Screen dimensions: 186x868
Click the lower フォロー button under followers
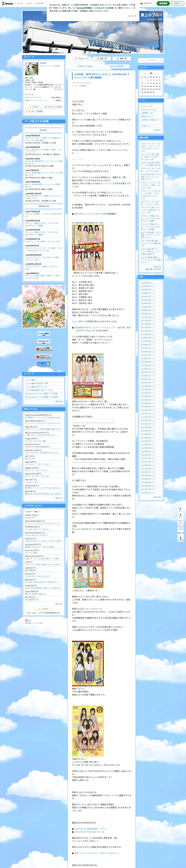pyautogui.click(x=44, y=609)
